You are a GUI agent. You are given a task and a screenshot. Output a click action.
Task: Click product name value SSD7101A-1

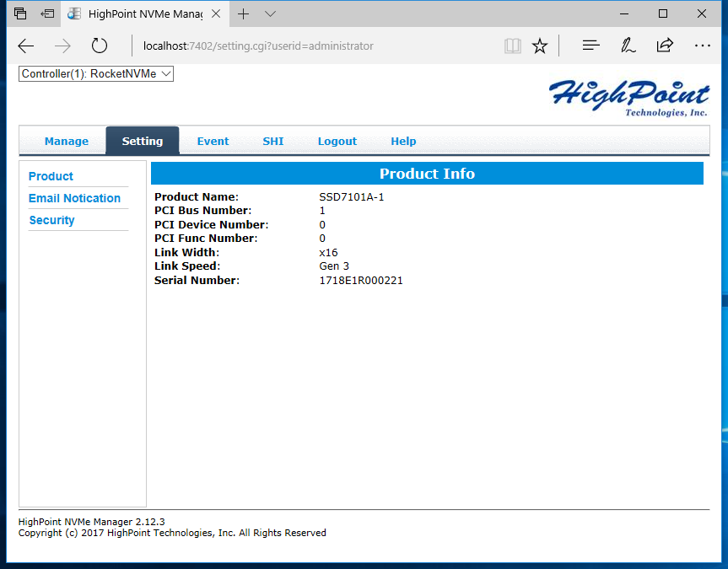pos(352,197)
